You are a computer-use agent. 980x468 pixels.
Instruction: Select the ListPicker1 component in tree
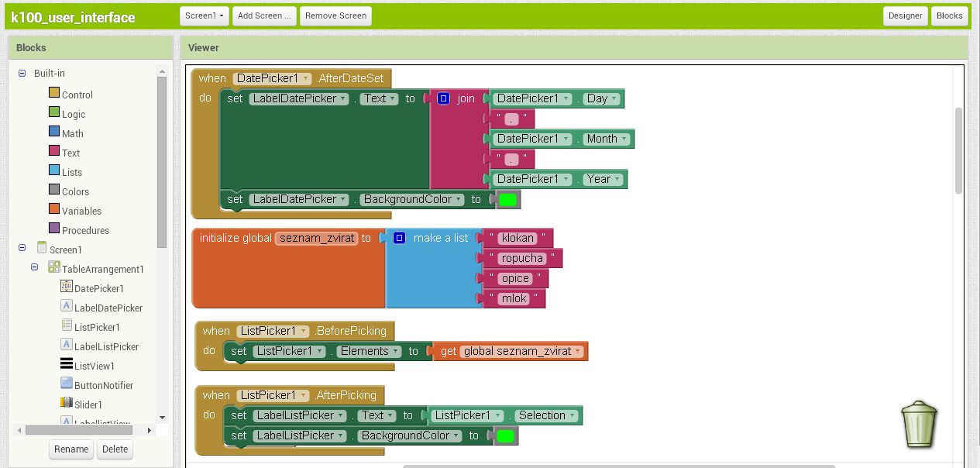[91, 327]
